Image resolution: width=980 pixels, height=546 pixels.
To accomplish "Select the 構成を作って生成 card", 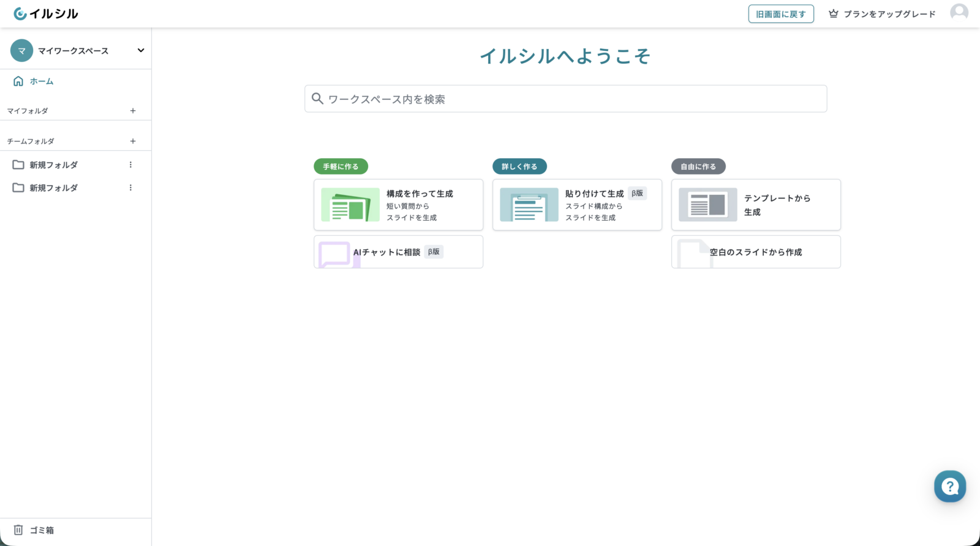I will (398, 205).
